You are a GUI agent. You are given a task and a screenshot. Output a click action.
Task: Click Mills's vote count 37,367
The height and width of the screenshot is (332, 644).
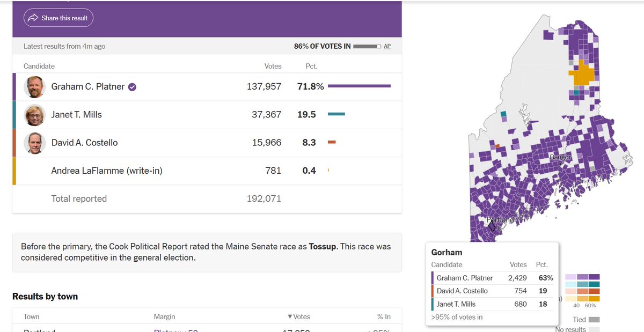coord(266,114)
